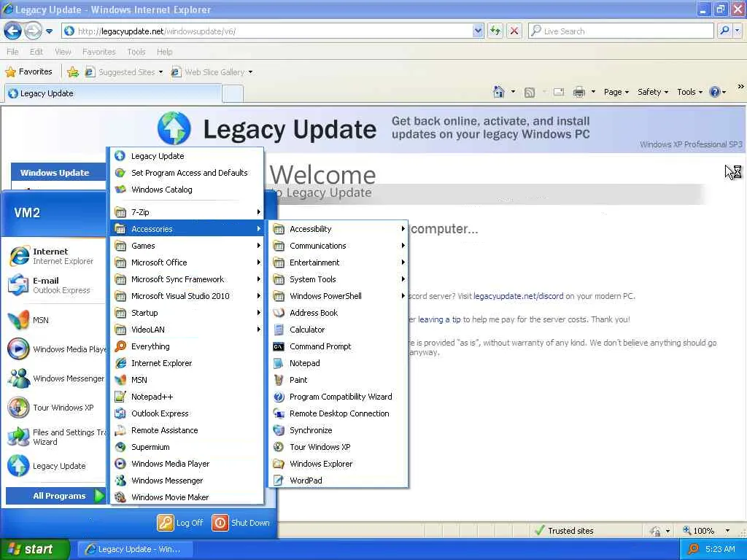Click Log Off button
The height and width of the screenshot is (560, 747).
(x=181, y=522)
